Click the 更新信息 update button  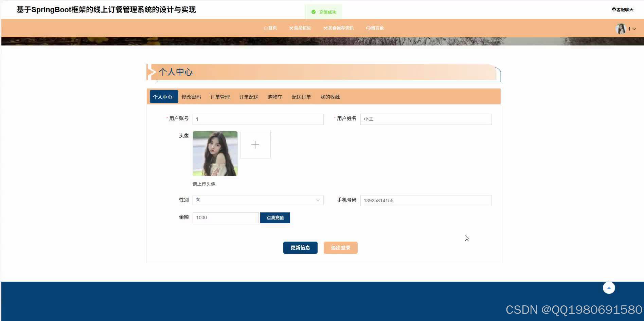[300, 248]
